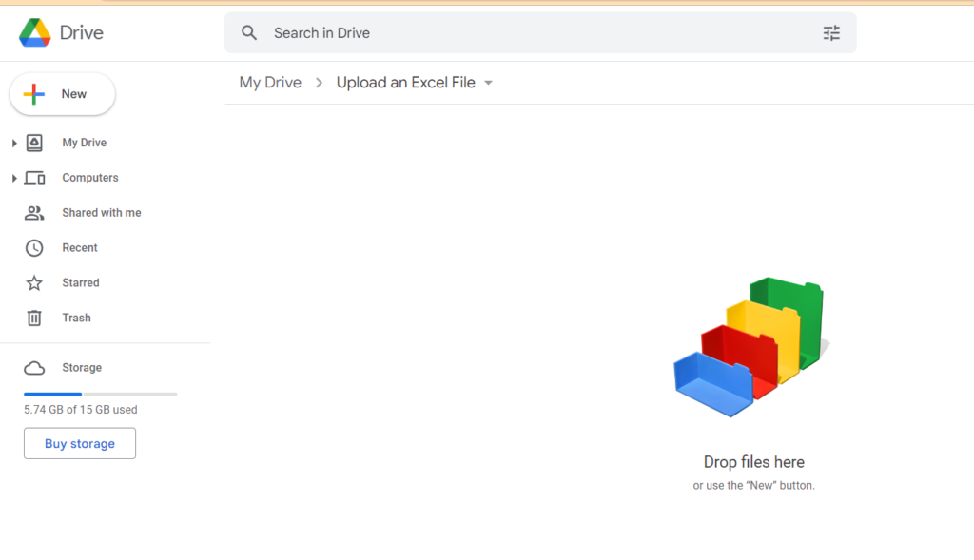
Task: Expand the My Drive tree arrow
Action: (14, 143)
